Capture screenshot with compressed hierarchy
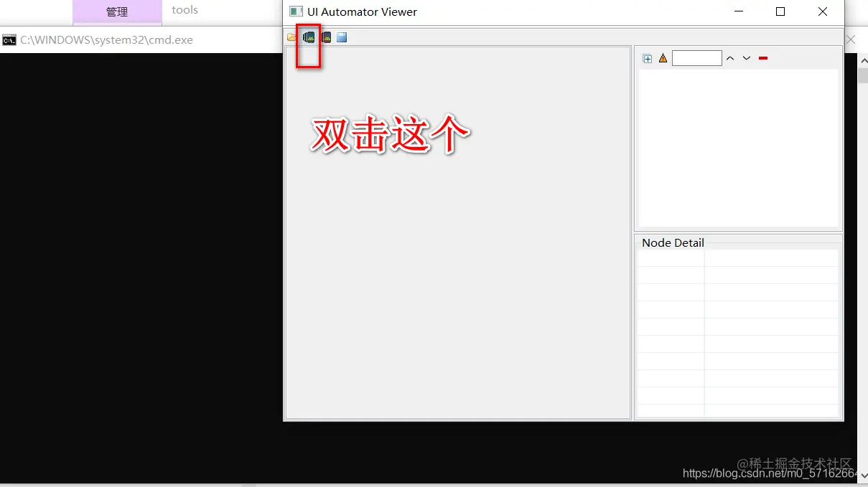Viewport: 868px width, 487px height. (325, 37)
